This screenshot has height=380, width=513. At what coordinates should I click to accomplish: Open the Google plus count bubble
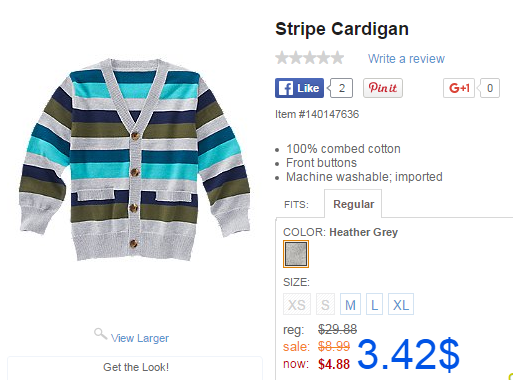tap(489, 88)
